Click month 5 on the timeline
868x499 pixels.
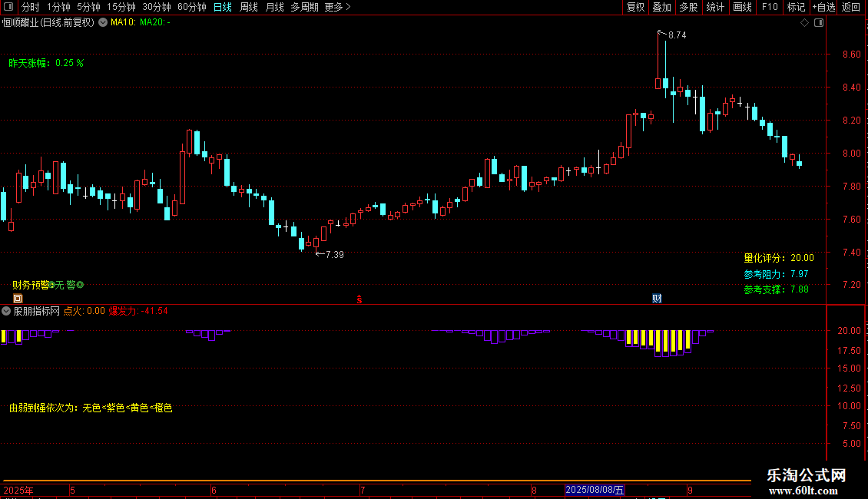72,491
